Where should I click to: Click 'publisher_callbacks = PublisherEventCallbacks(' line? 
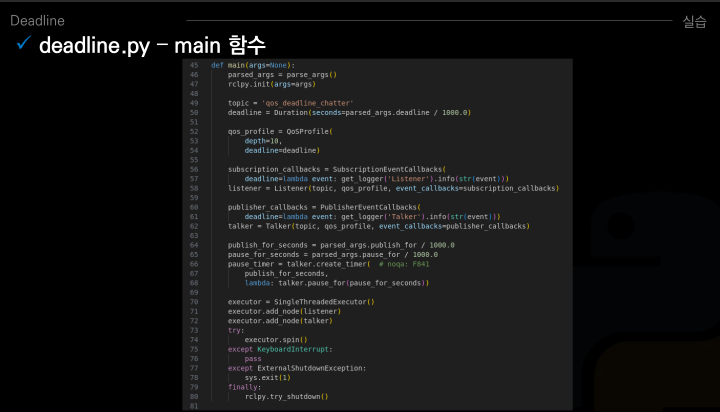(x=324, y=208)
